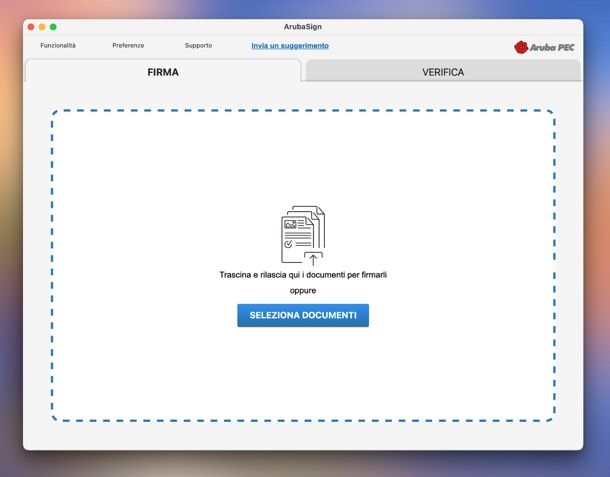Click the 'oppure' text
Image resolution: width=610 pixels, height=477 pixels.
point(303,291)
